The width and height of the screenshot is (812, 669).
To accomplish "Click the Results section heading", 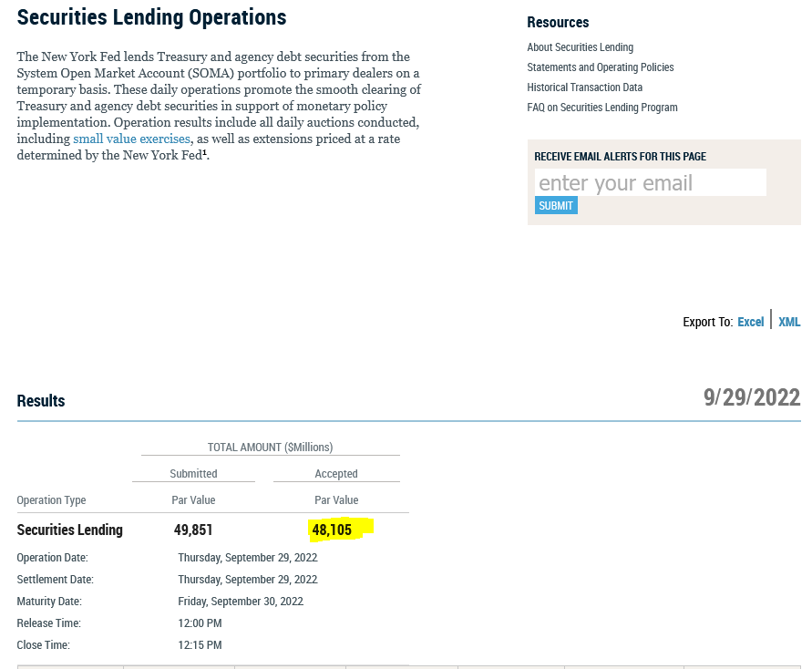I will click(41, 401).
